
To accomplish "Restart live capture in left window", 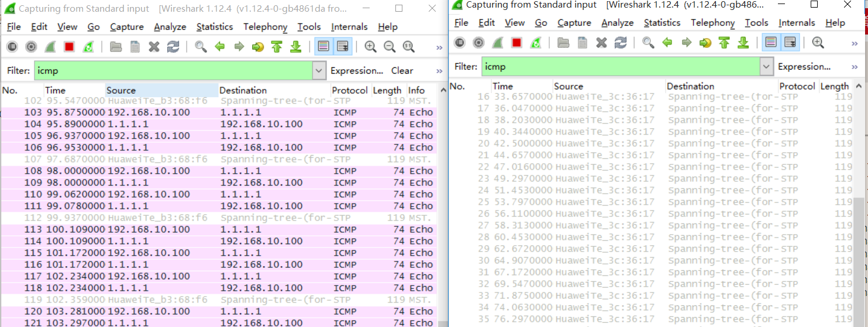I will pos(88,47).
